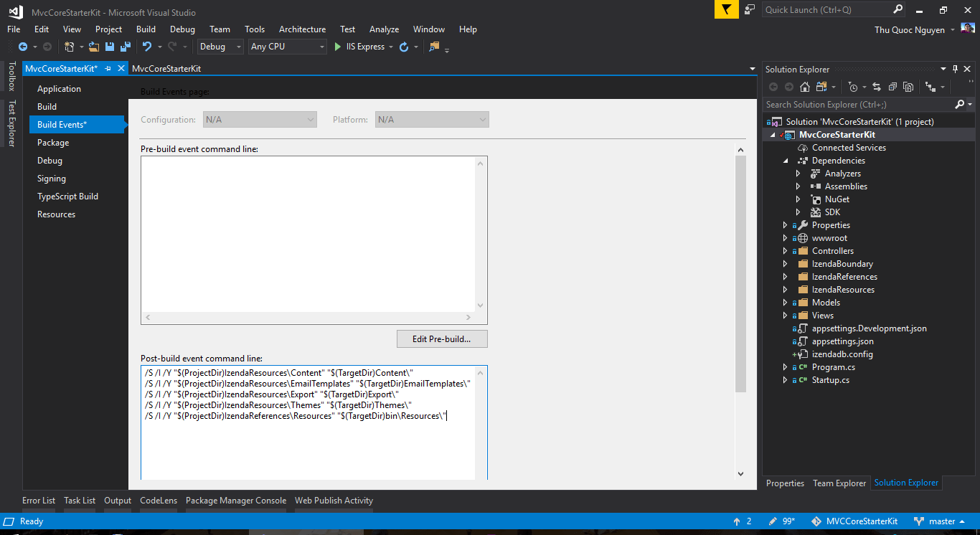Click Save All toolbar icon

(x=125, y=46)
